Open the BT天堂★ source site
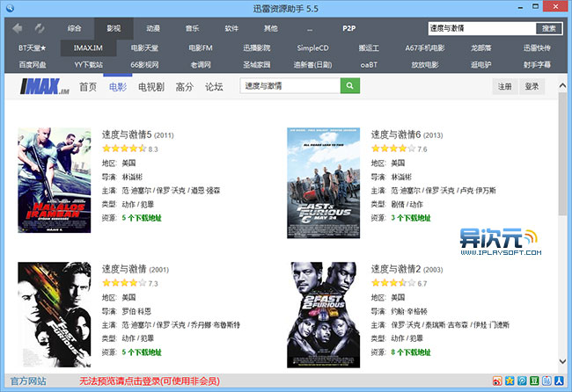The height and width of the screenshot is (392, 572). (33, 47)
